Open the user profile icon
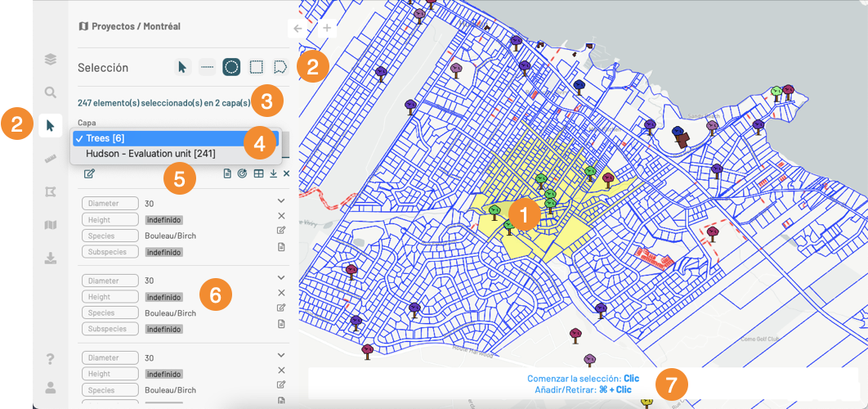This screenshot has width=868, height=409. [51, 388]
